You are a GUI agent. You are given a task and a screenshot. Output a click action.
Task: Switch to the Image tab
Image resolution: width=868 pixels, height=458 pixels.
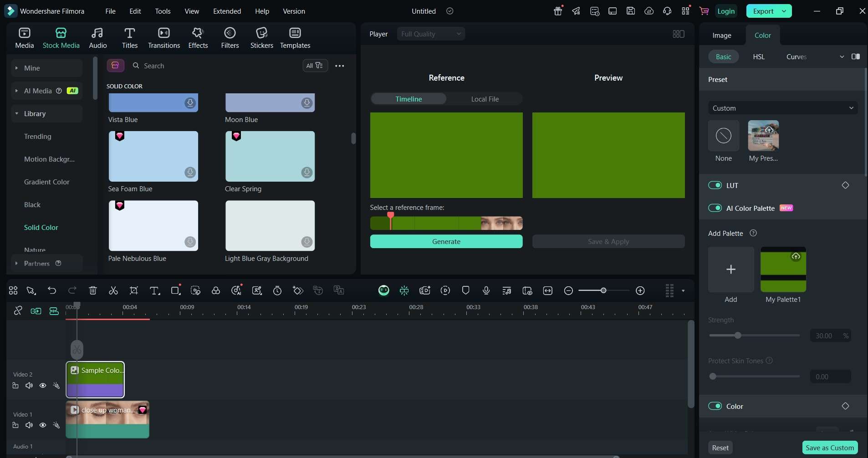[x=722, y=35]
